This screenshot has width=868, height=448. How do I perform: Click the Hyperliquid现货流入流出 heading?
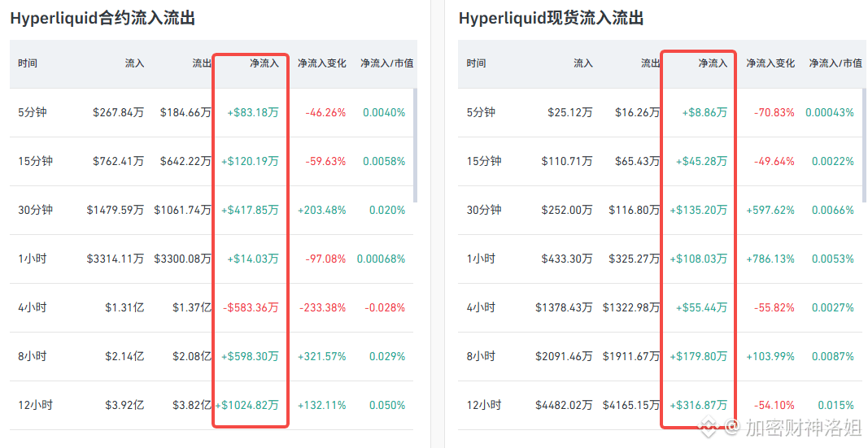tap(551, 18)
